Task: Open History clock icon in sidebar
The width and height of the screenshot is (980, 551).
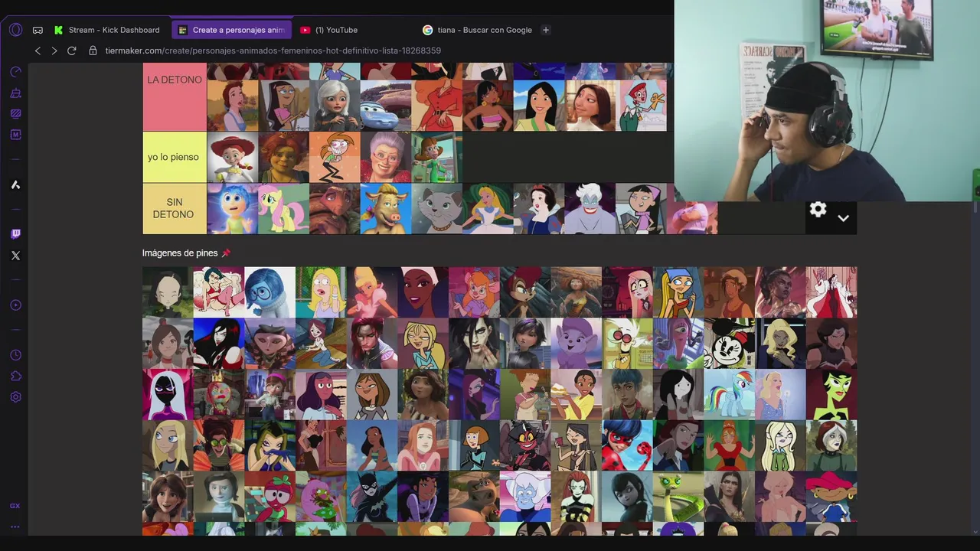Action: point(15,355)
